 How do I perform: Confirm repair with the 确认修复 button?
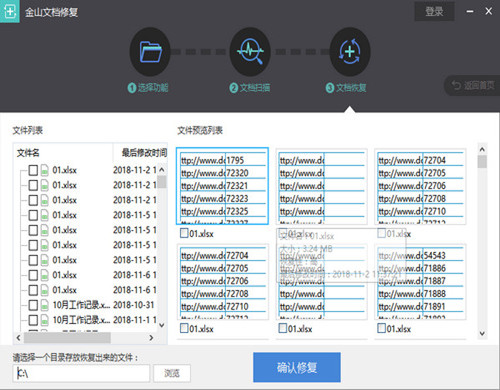(297, 367)
